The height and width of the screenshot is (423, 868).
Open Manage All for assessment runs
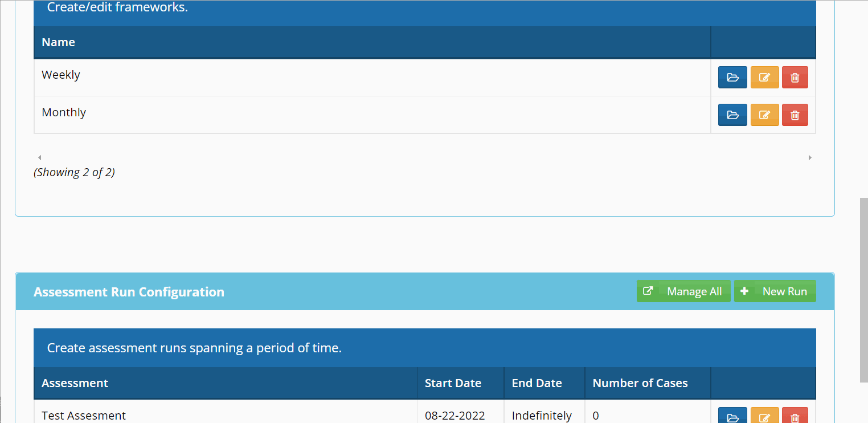click(x=683, y=291)
